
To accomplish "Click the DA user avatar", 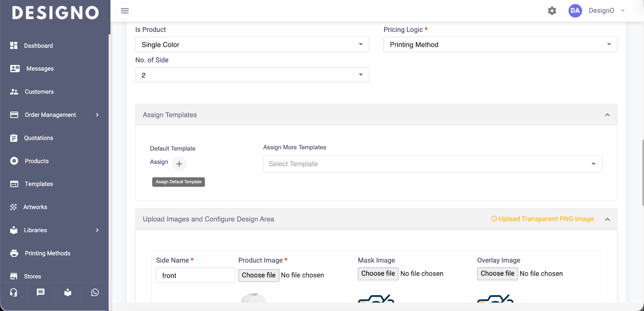I will (x=575, y=11).
